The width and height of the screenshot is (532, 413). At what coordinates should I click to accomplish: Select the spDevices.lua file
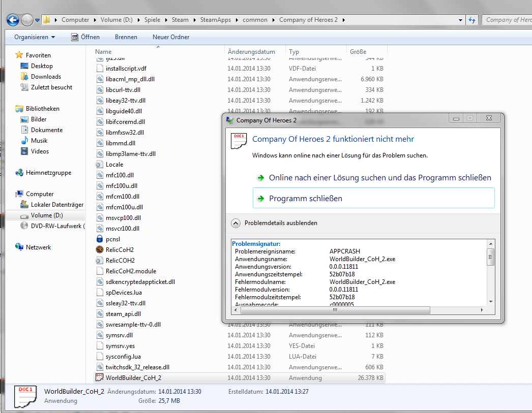click(124, 293)
